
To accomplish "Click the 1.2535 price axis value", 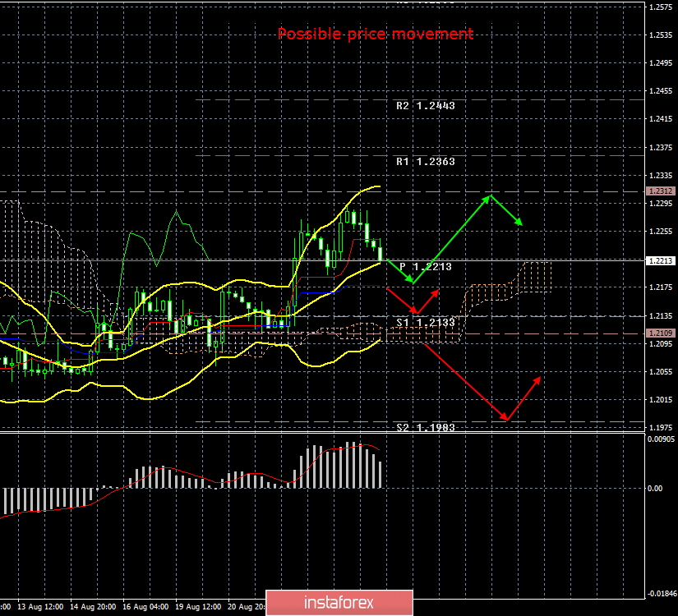I will [x=661, y=35].
